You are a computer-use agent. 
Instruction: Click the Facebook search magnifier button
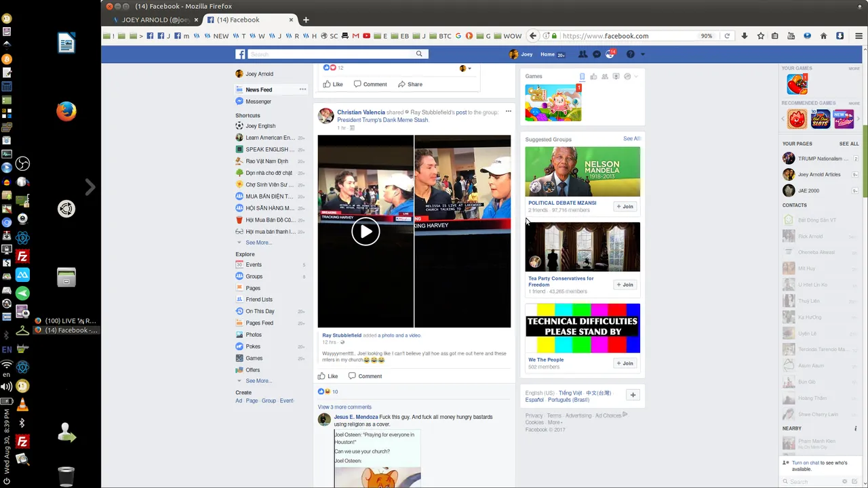(x=419, y=54)
